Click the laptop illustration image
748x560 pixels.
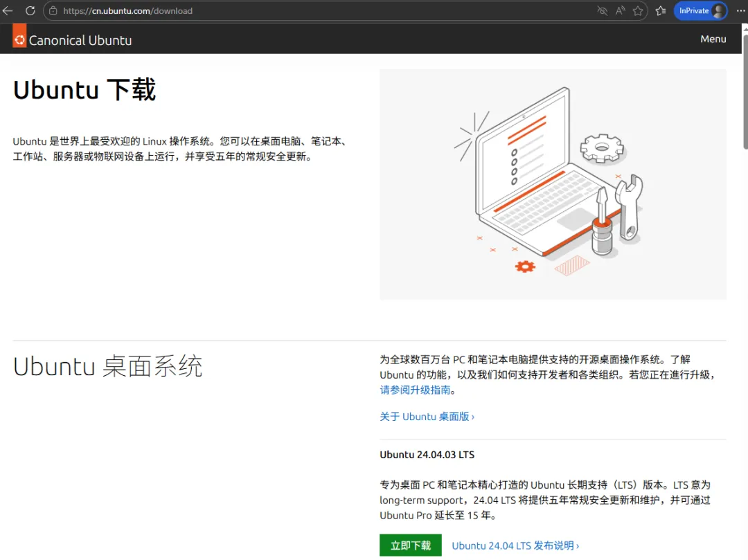coord(553,184)
